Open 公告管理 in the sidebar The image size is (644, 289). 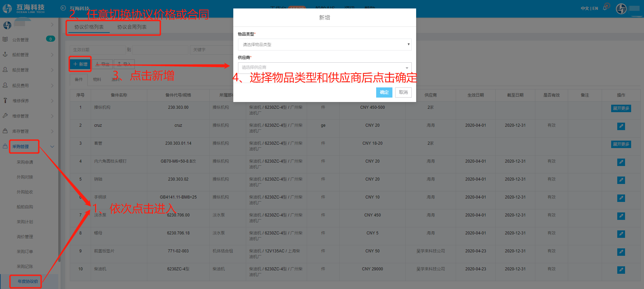[20, 40]
